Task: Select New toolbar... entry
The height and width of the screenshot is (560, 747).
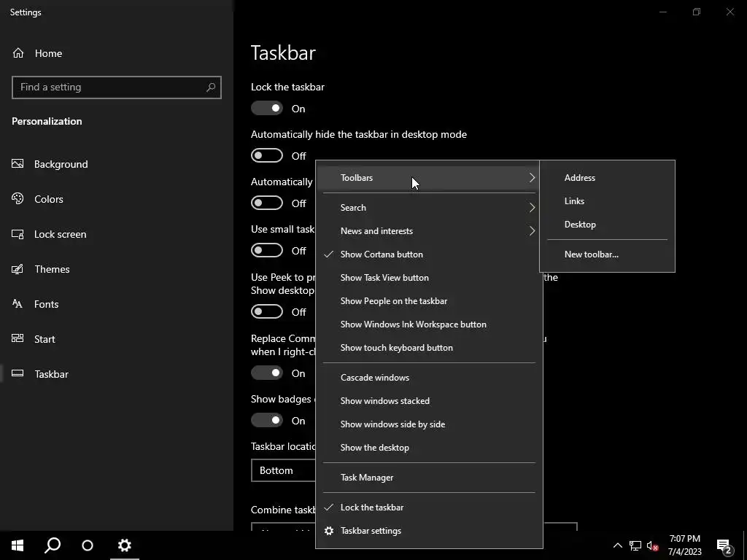Action: [607, 254]
